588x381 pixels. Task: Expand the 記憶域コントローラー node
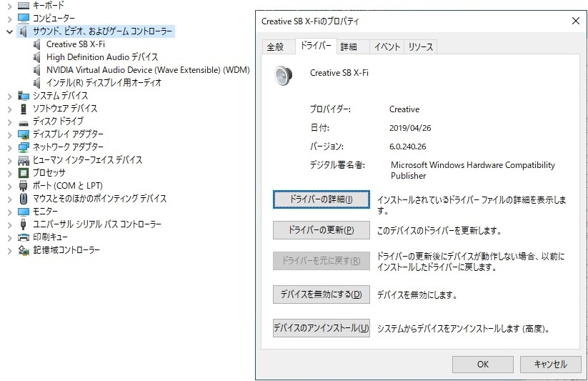click(x=9, y=251)
